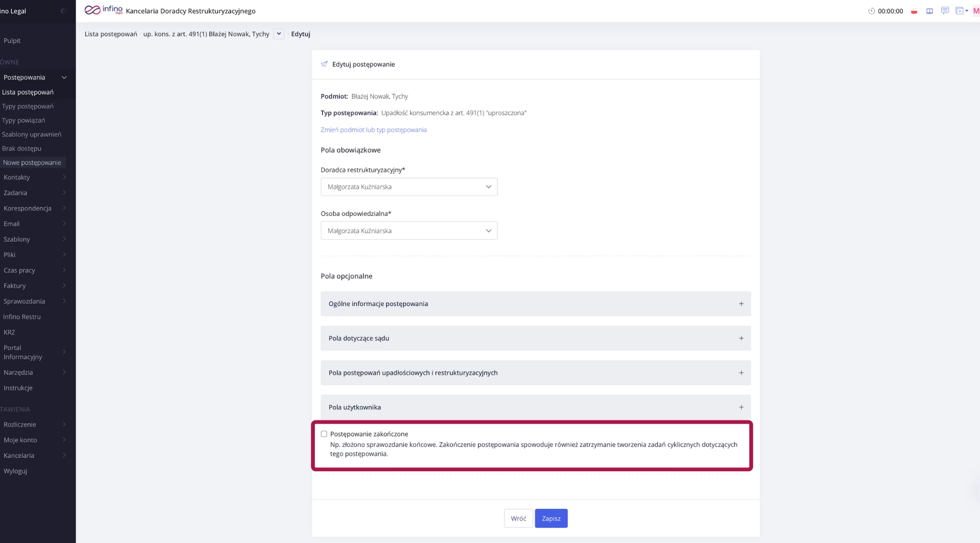
Task: Expand Ogólne informacje postępowania section
Action: tap(535, 304)
